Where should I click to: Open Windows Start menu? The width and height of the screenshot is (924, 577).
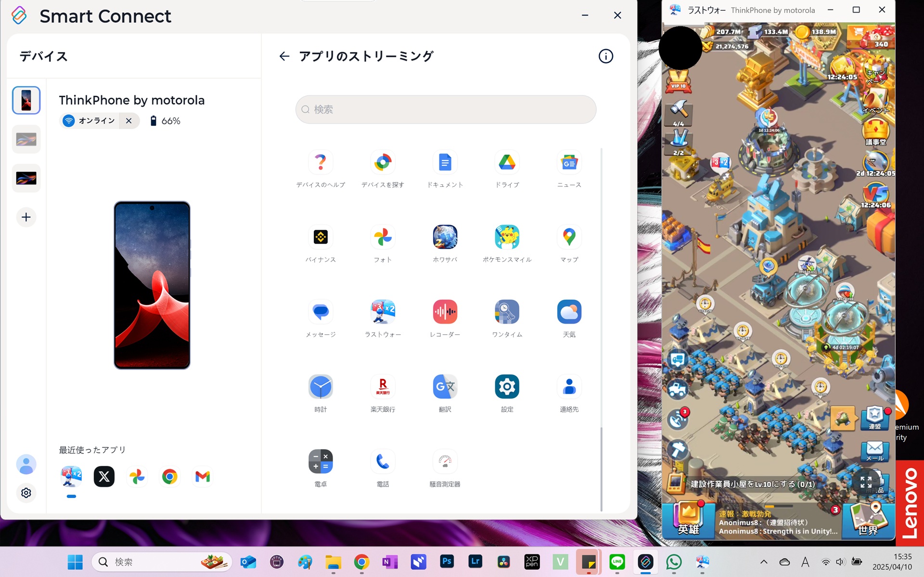click(x=75, y=562)
